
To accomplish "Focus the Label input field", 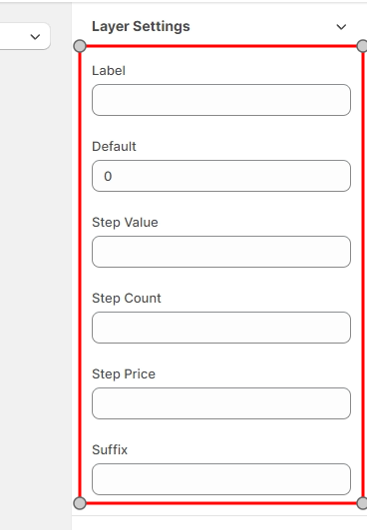I will click(221, 100).
